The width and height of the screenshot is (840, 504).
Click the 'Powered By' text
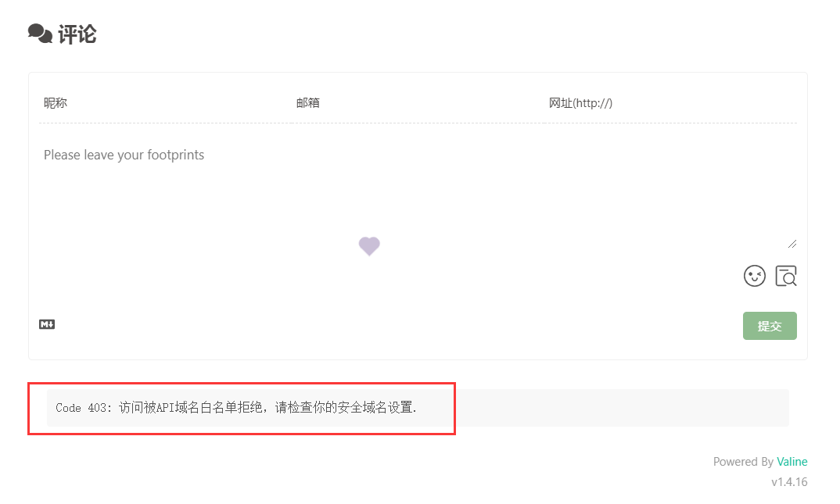click(743, 462)
